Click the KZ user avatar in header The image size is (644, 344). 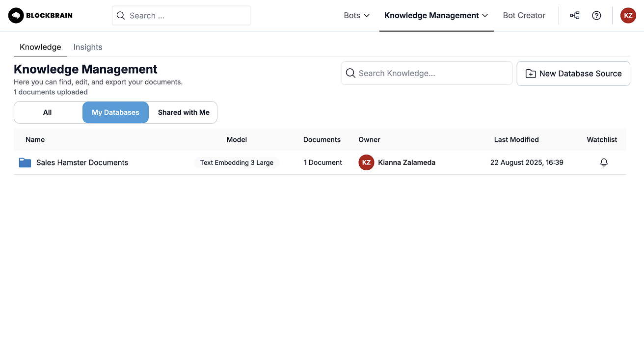[x=628, y=16]
